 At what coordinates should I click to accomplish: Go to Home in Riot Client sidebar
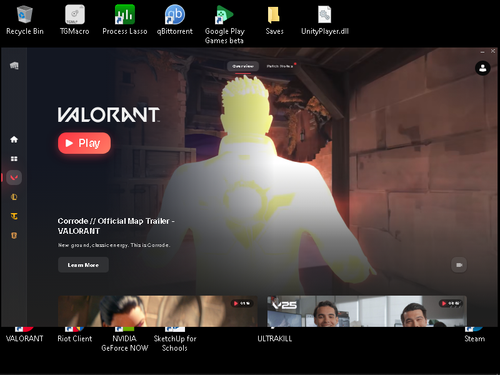click(14, 139)
